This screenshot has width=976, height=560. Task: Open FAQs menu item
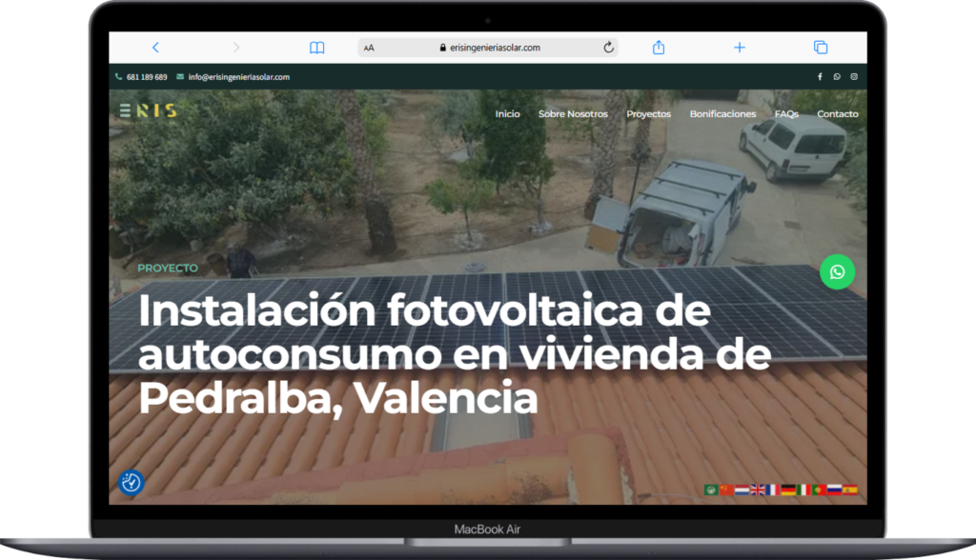(x=786, y=114)
